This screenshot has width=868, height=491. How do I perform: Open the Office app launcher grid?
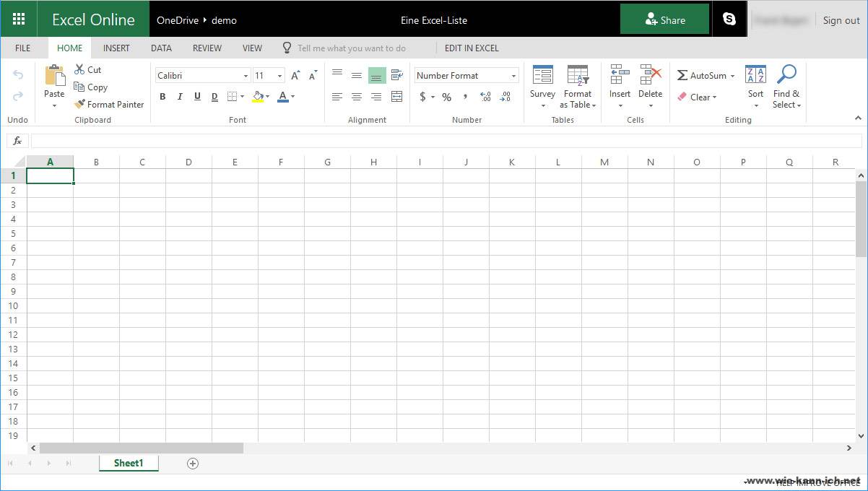tap(19, 19)
